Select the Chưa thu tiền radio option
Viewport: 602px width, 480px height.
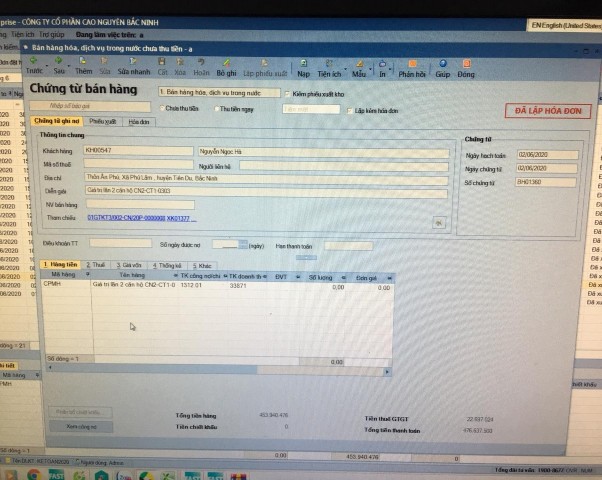[161, 108]
